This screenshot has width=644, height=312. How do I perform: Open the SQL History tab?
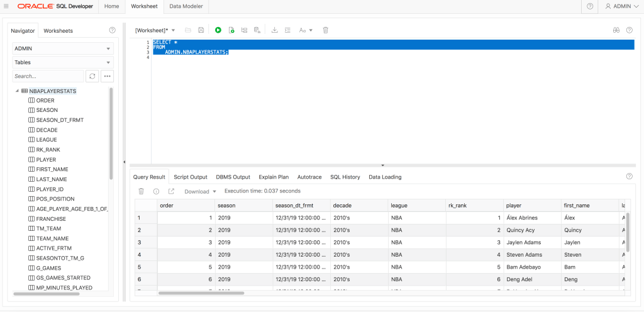(345, 177)
